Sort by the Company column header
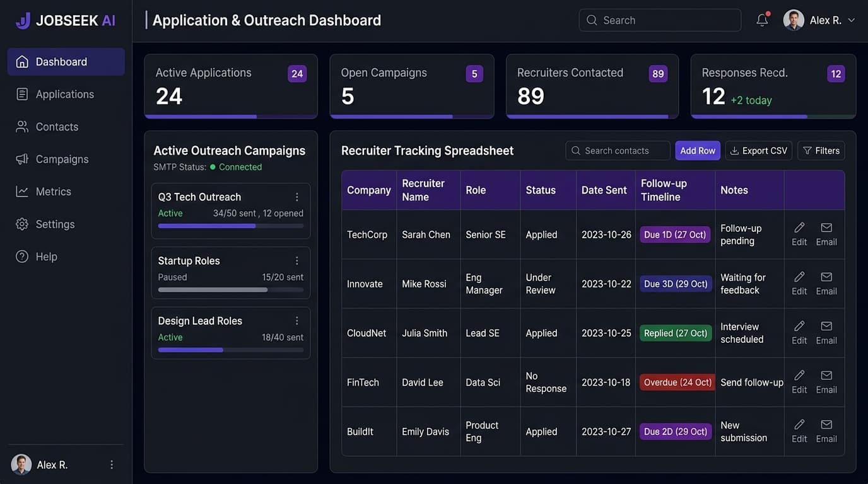 coord(369,190)
